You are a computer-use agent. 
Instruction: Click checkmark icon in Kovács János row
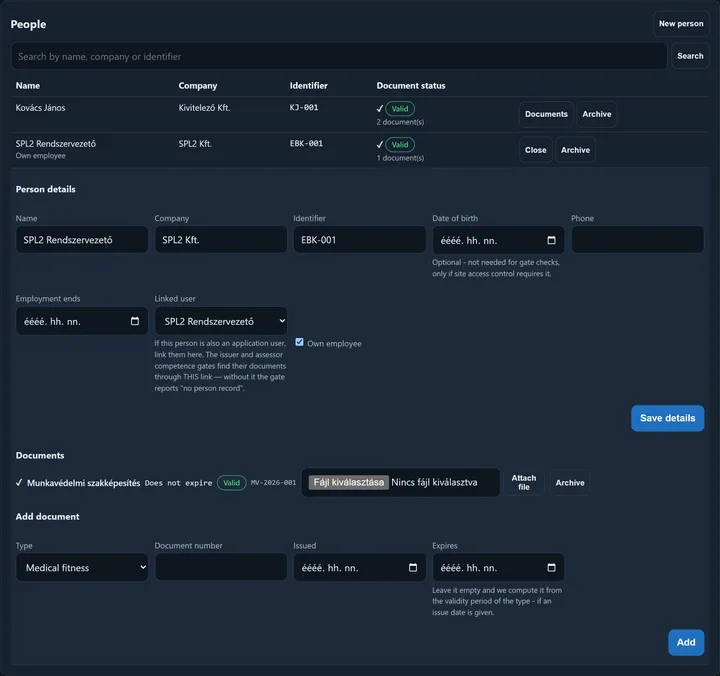[x=380, y=109]
